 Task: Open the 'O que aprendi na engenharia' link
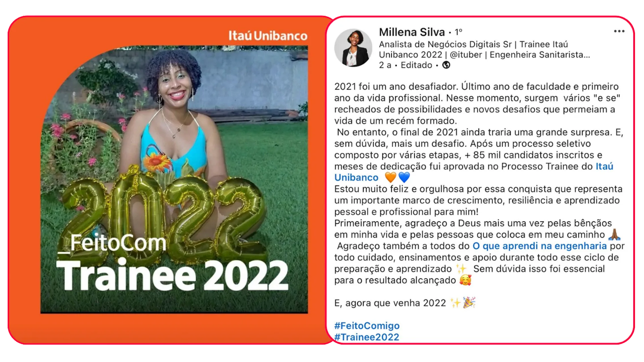click(540, 246)
